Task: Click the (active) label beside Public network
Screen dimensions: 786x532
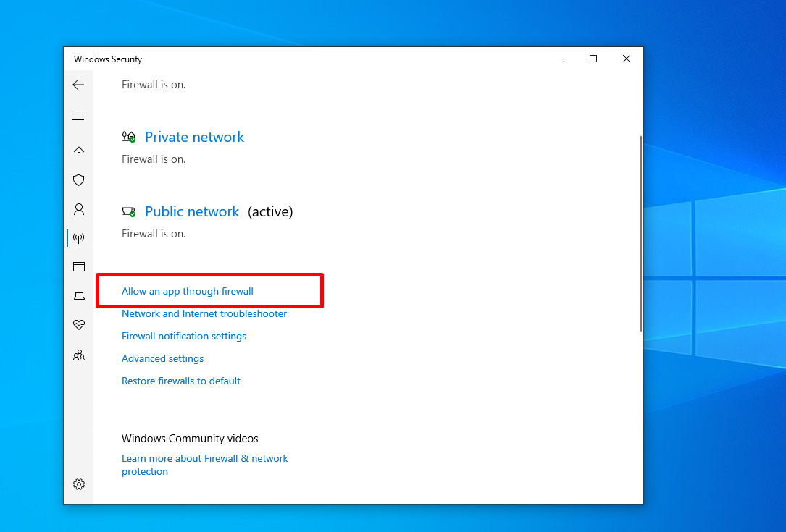Action: [270, 211]
